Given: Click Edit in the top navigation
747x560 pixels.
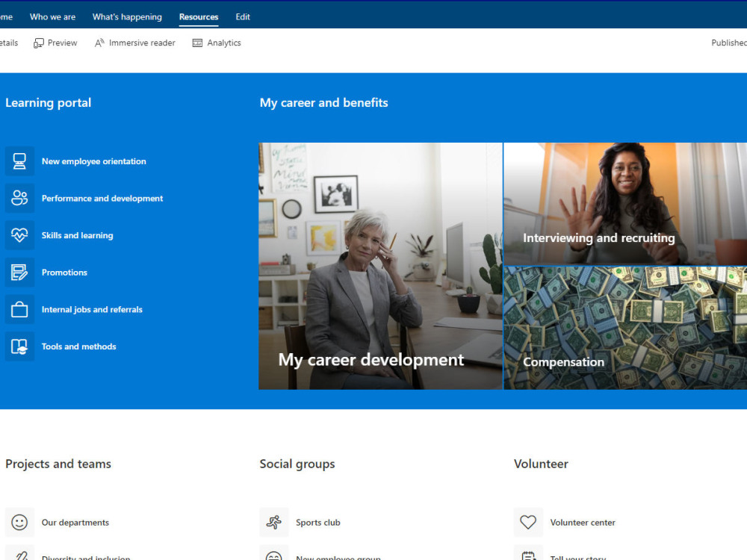Looking at the screenshot, I should (x=243, y=16).
